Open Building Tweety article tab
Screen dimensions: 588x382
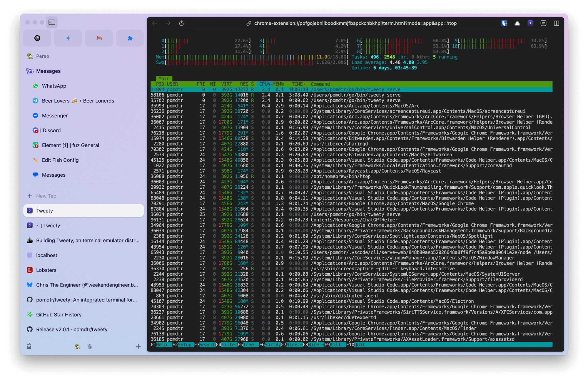pyautogui.click(x=83, y=240)
